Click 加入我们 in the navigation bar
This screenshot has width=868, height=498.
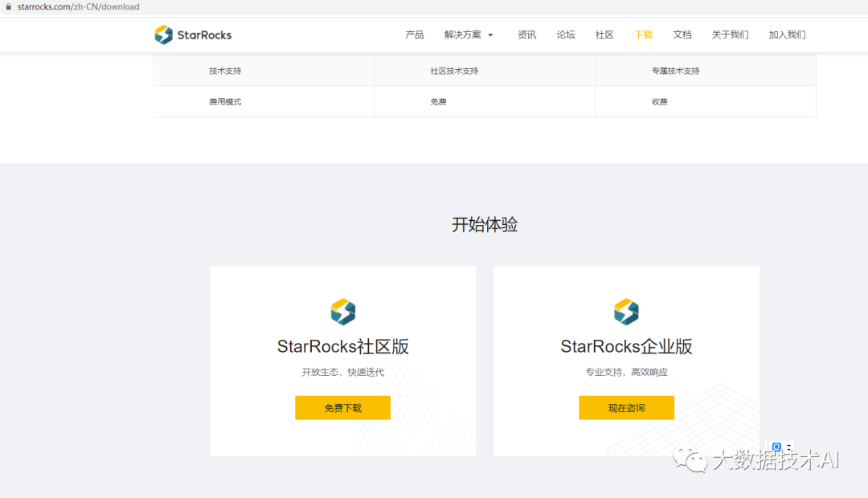[x=786, y=35]
